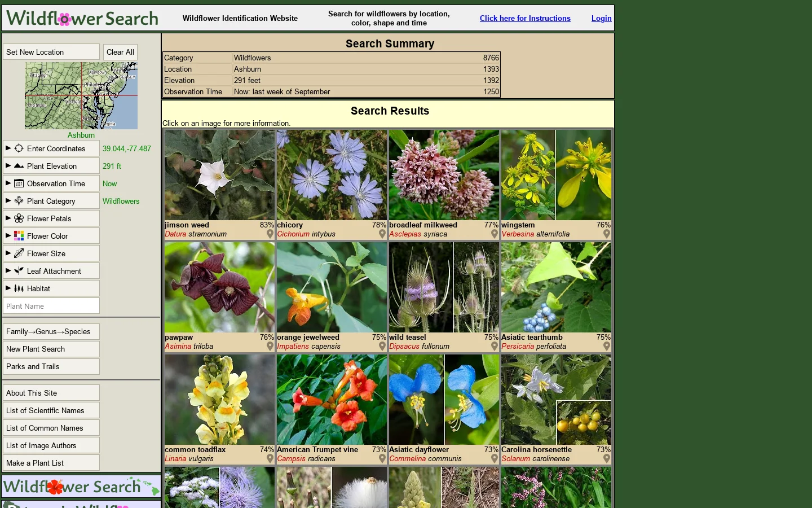This screenshot has width=812, height=508.
Task: Click the map pin icon for Asiatic dayflower
Action: (495, 458)
